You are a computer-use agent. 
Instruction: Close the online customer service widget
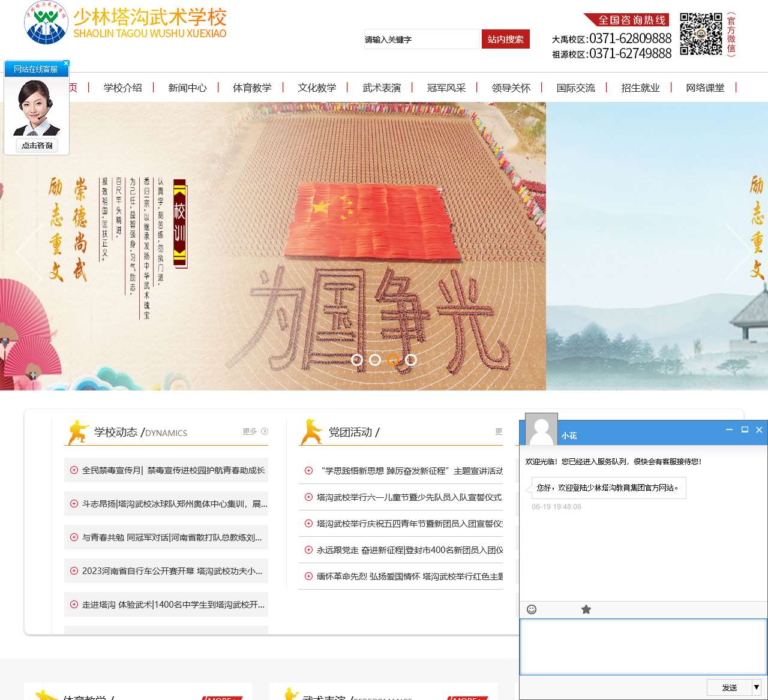coord(66,63)
